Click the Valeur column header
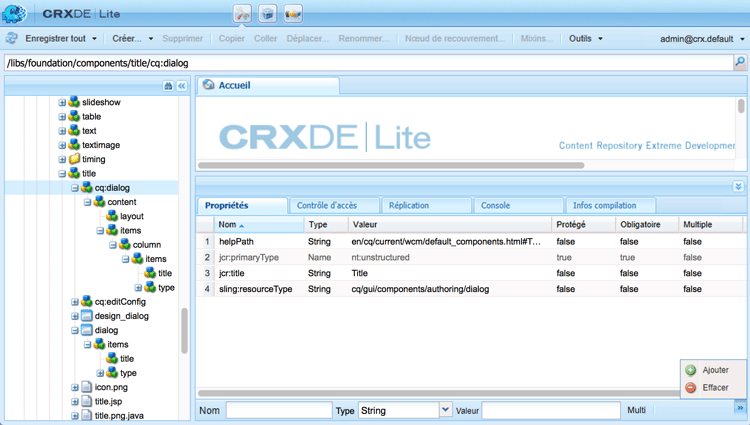 (x=449, y=225)
